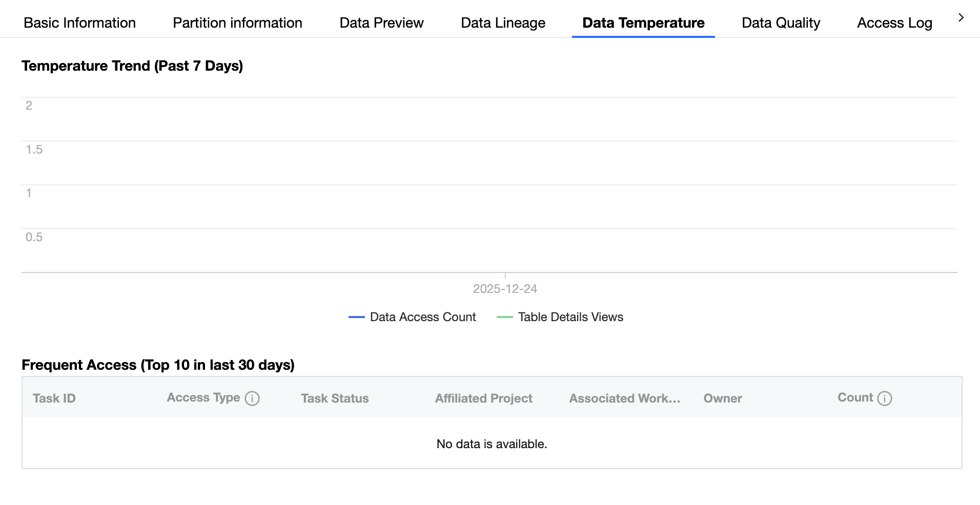Select the Data Temperature tab

[643, 23]
